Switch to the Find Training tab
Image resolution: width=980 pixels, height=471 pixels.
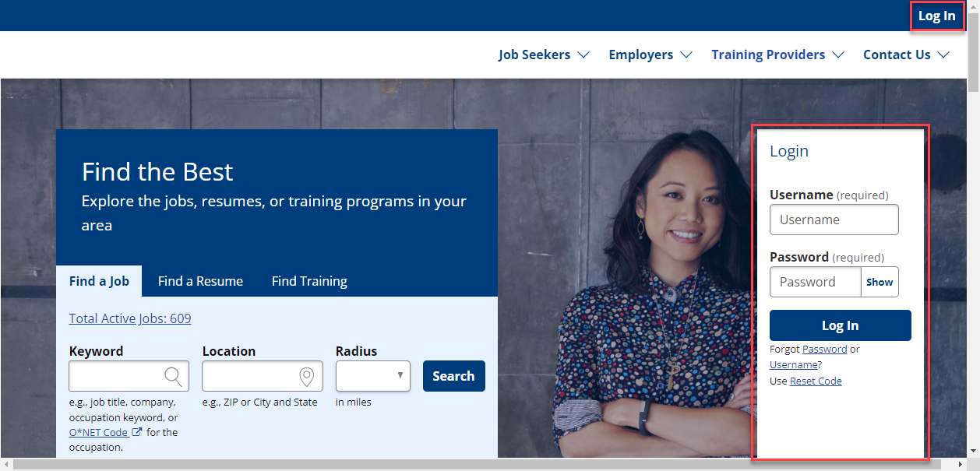pos(309,281)
